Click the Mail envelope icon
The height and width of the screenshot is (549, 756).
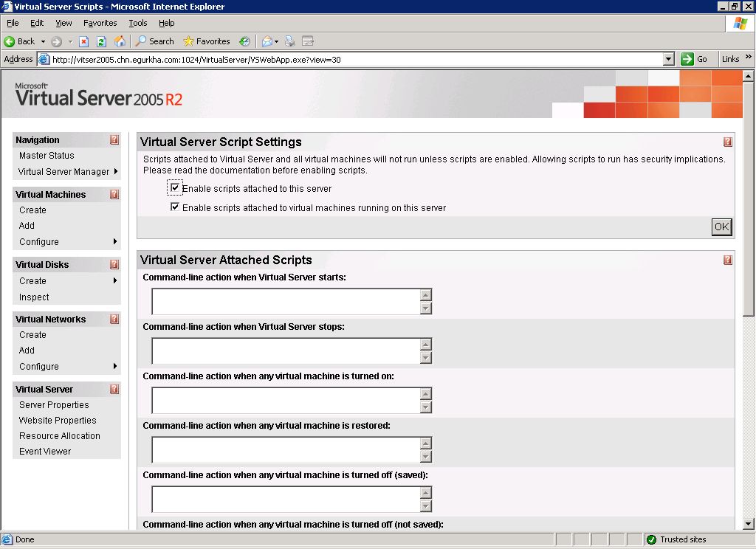[x=267, y=41]
